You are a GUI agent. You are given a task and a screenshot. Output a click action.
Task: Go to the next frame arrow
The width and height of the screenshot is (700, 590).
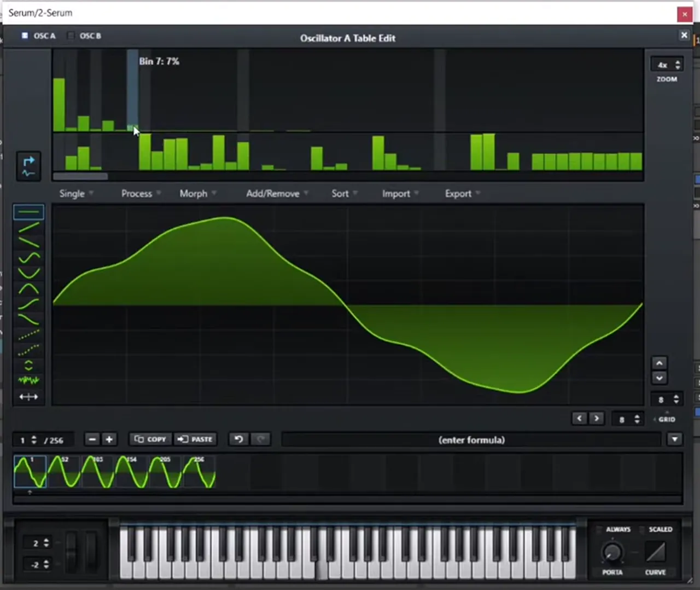point(596,419)
